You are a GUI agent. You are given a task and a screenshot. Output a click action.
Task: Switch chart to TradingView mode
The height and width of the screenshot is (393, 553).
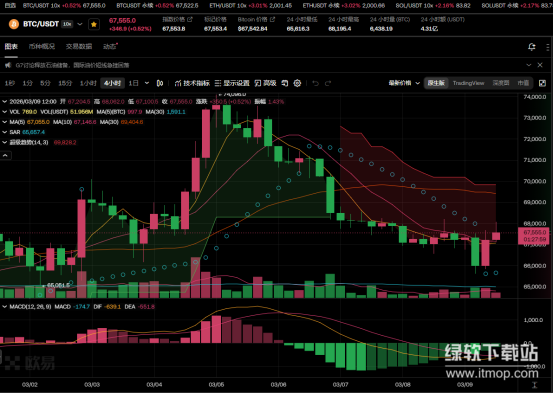[468, 83]
